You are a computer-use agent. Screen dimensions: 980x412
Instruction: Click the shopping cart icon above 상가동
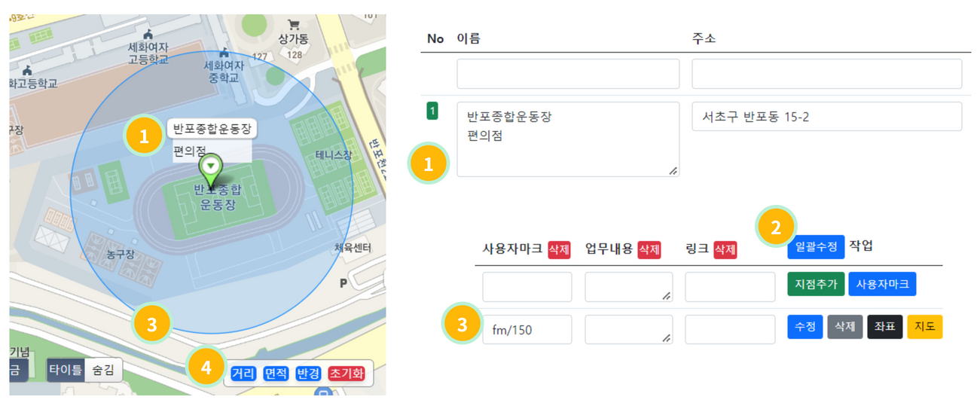pyautogui.click(x=294, y=25)
